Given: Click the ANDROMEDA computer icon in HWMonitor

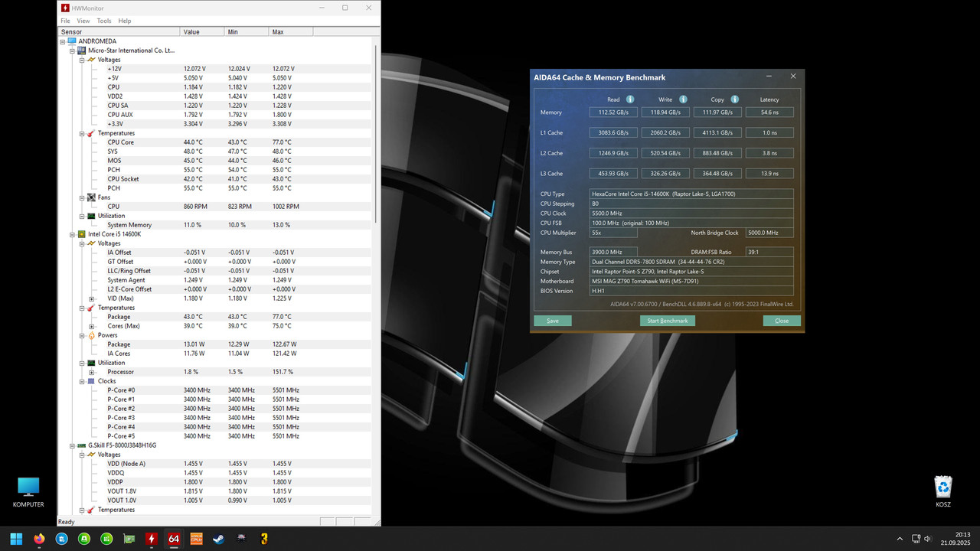Looking at the screenshot, I should coord(72,41).
